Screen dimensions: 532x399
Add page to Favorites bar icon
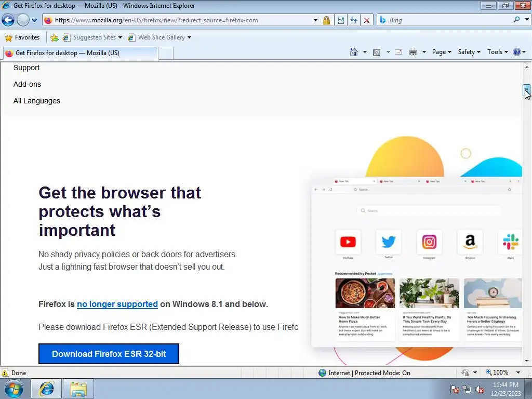click(x=54, y=37)
